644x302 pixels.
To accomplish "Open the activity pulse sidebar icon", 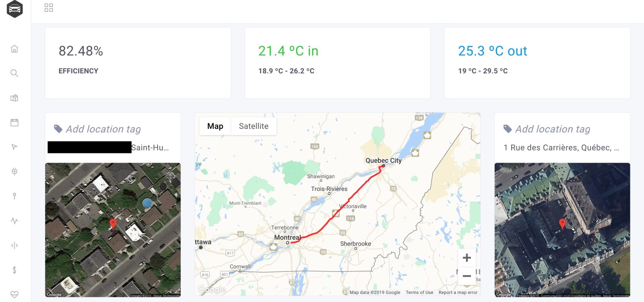I will (x=14, y=221).
